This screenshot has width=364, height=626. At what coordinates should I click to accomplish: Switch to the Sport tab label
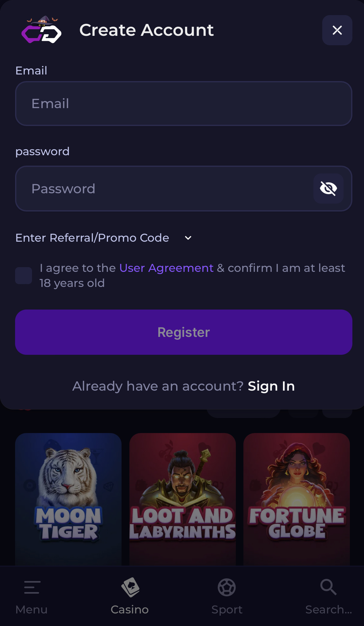227,610
